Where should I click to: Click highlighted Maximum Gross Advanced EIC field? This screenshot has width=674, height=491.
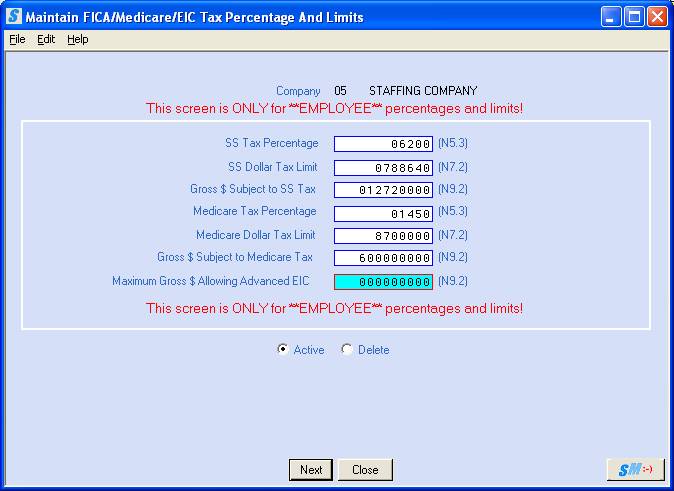click(383, 282)
